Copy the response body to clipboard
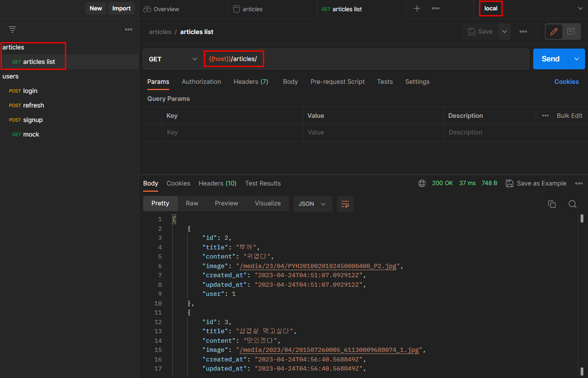The width and height of the screenshot is (588, 378). click(552, 204)
